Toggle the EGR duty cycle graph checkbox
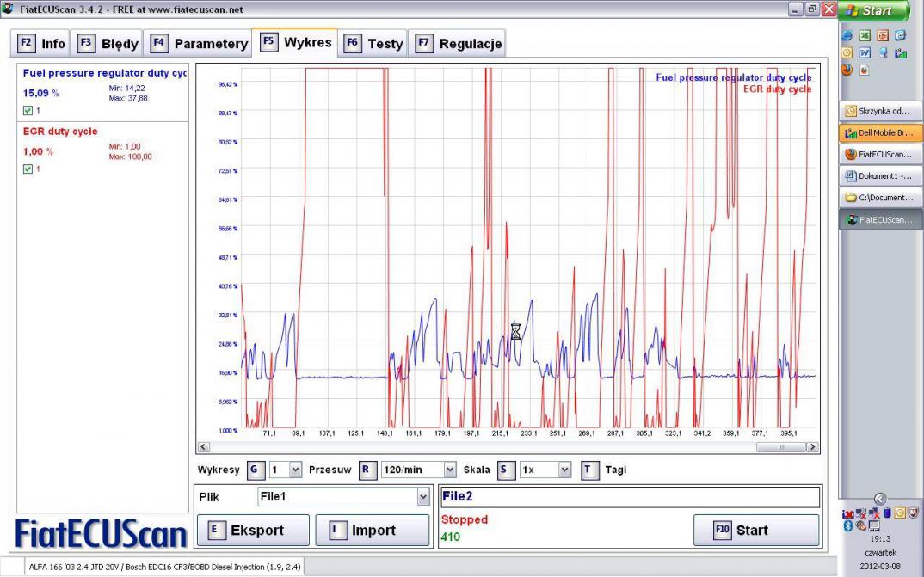The width and height of the screenshot is (924, 577). click(x=28, y=169)
